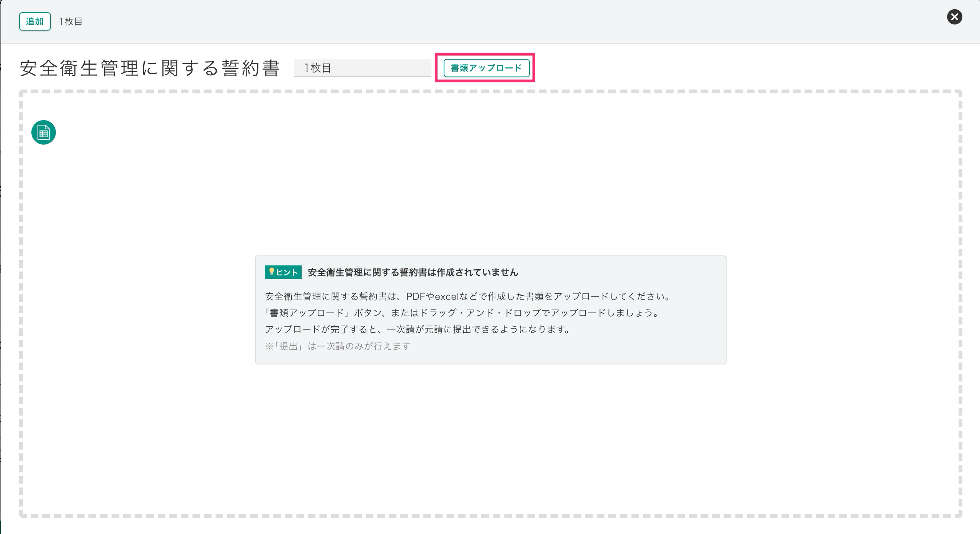Click the lightbulb icon in the hint badge
Image resolution: width=980 pixels, height=534 pixels.
click(x=272, y=272)
